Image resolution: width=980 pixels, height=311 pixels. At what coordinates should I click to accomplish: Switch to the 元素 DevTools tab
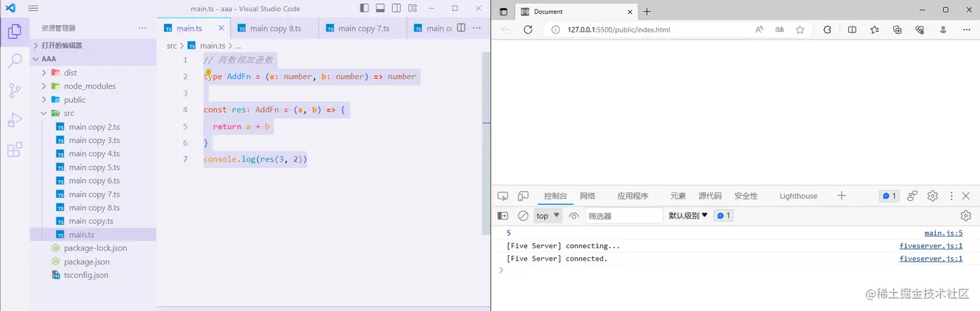678,196
